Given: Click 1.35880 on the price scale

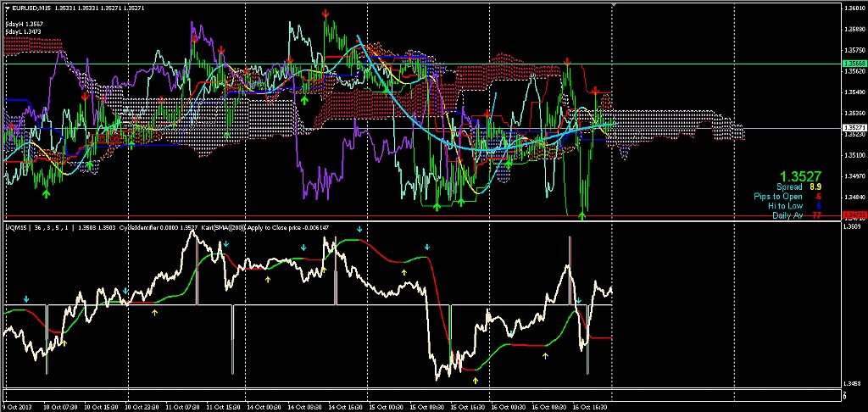Looking at the screenshot, I should 853,30.
